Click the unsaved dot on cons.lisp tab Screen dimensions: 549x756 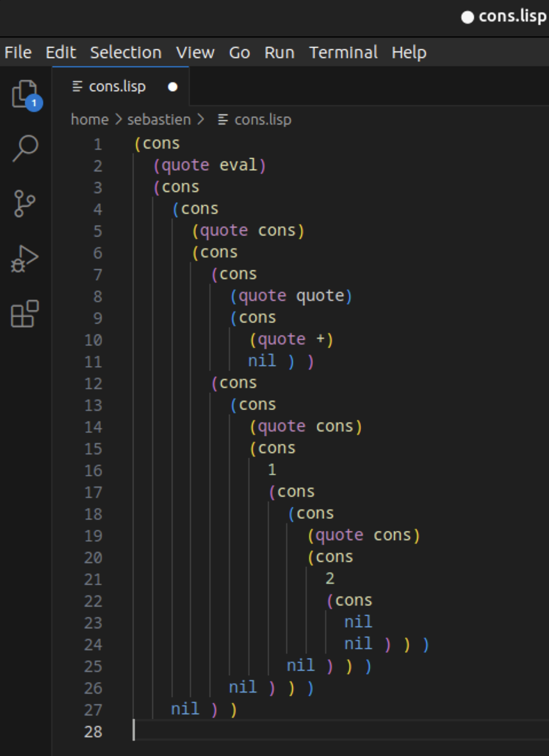click(x=172, y=87)
